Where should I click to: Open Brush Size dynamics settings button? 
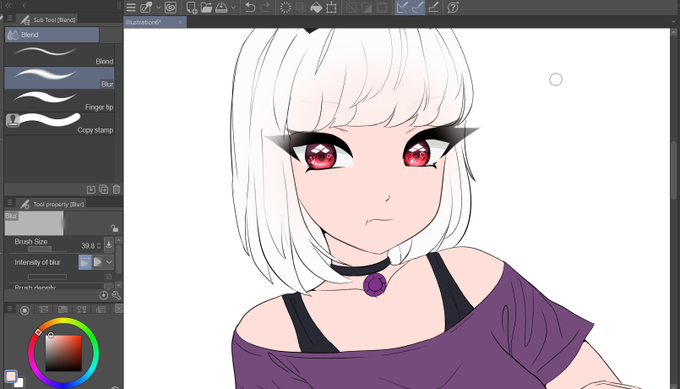click(108, 245)
